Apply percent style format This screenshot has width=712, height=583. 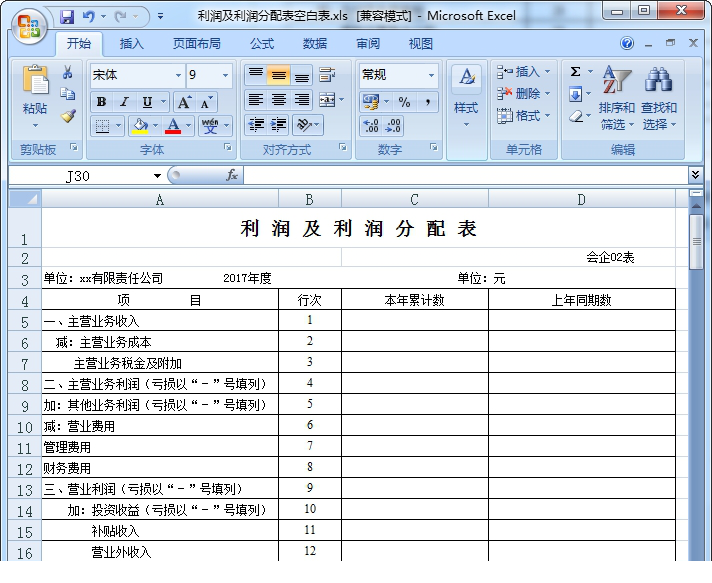[x=404, y=102]
